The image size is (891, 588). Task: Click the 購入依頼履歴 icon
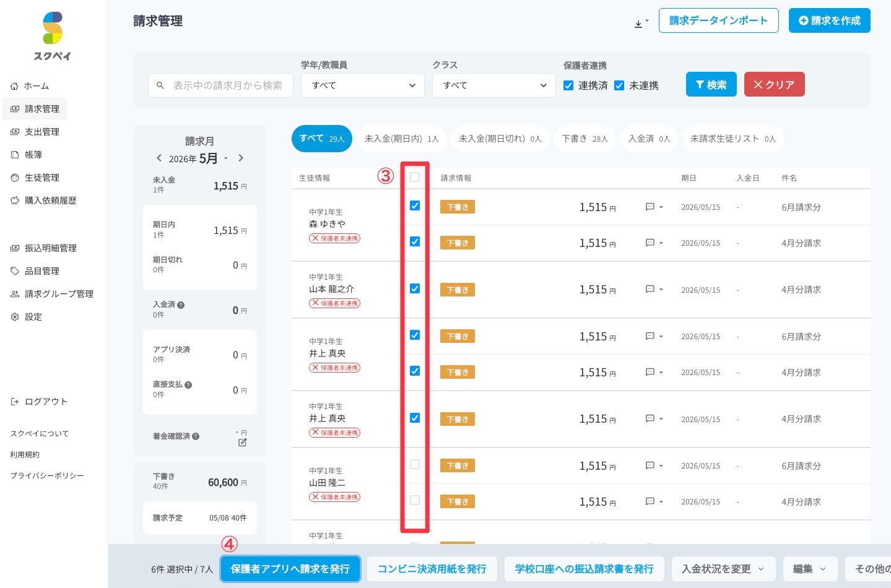15,201
